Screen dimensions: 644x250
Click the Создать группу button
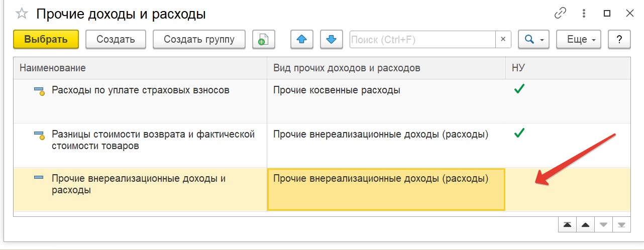(x=199, y=39)
